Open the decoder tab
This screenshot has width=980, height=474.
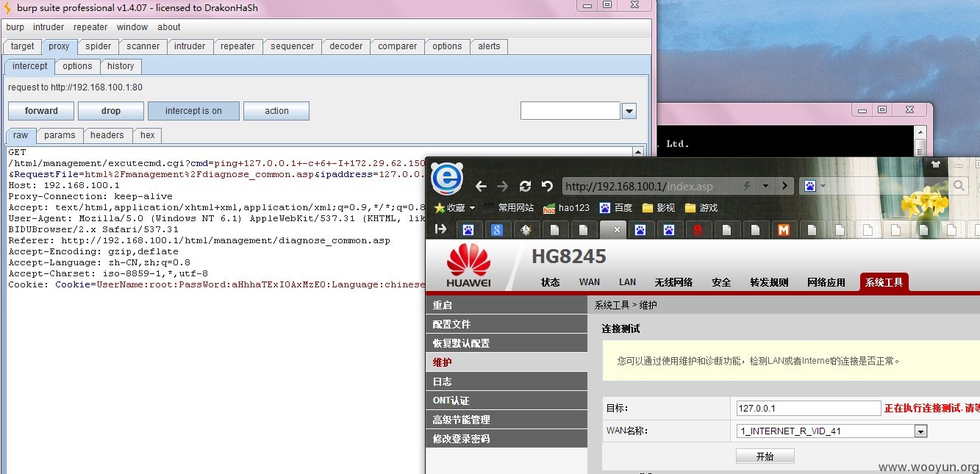click(346, 46)
